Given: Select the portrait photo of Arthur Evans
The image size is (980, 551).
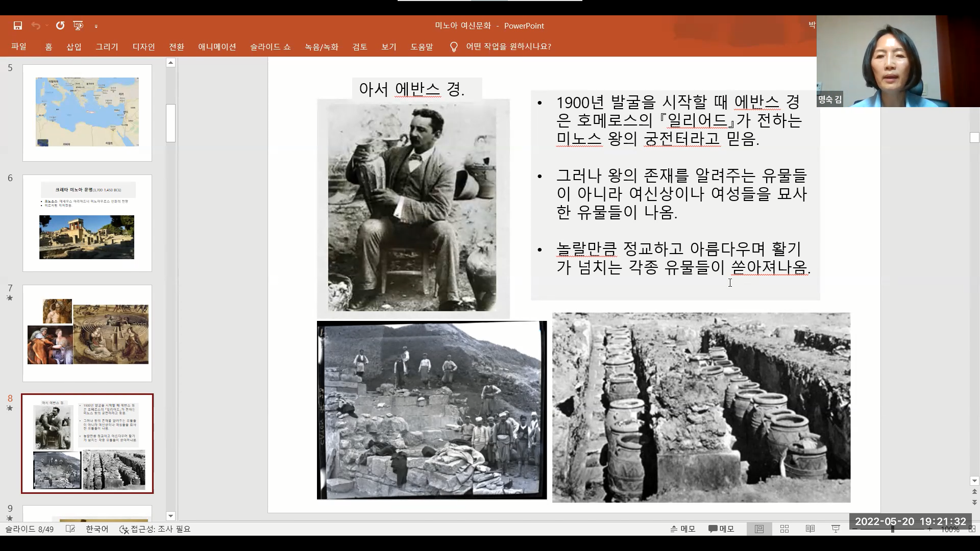Looking at the screenshot, I should coord(413,208).
